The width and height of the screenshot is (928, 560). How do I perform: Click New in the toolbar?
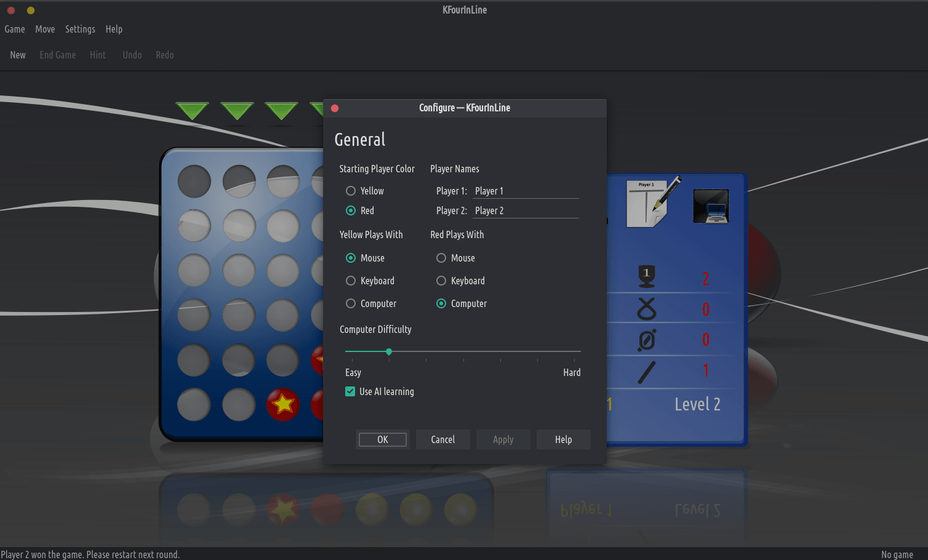(x=18, y=55)
